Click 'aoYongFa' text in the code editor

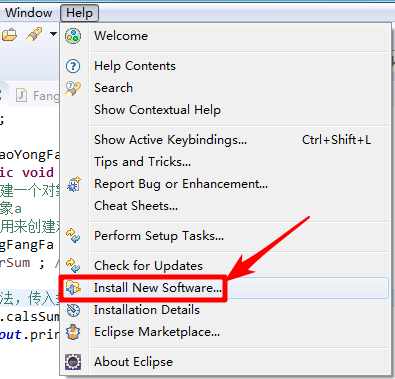[30, 155]
